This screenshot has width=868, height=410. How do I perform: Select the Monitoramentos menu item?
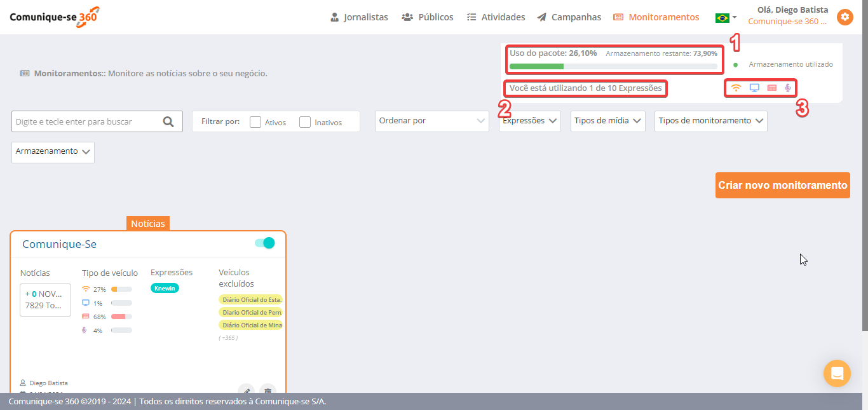656,17
